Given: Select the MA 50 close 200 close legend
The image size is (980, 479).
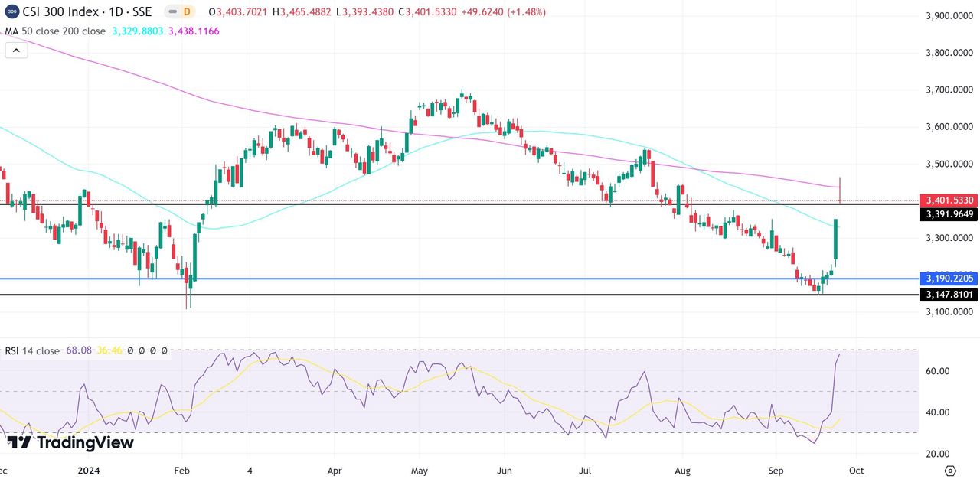Looking at the screenshot, I should (55, 31).
